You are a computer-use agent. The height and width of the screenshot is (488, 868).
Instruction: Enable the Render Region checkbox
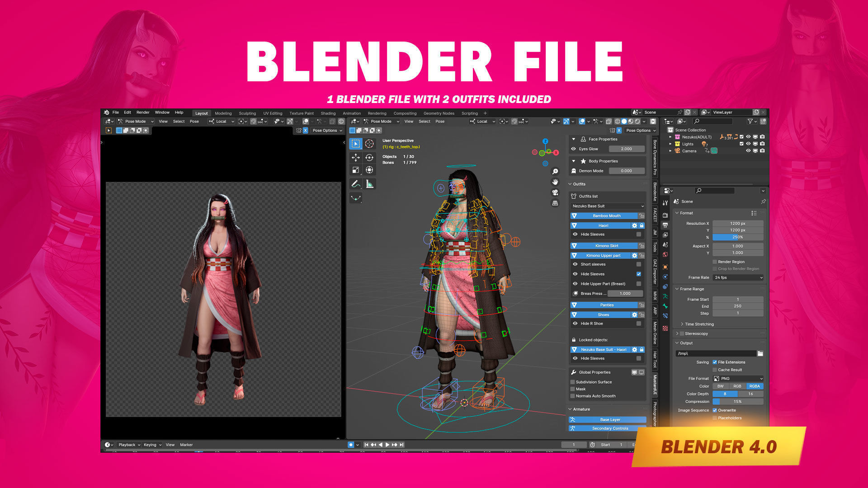point(715,262)
